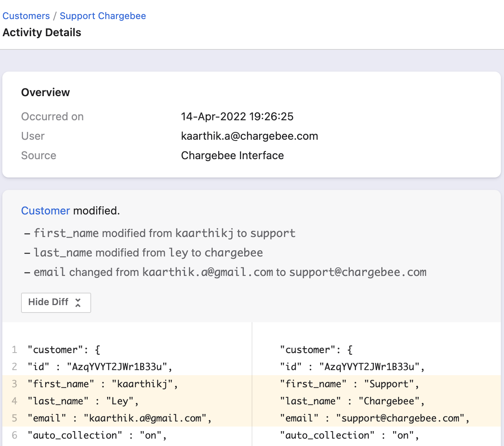The image size is (504, 446).
Task: Click the Chargebee Interface source value
Action: pos(232,155)
